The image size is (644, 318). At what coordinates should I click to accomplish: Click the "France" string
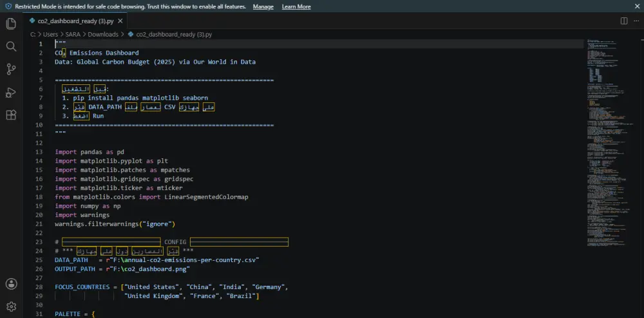[205, 296]
